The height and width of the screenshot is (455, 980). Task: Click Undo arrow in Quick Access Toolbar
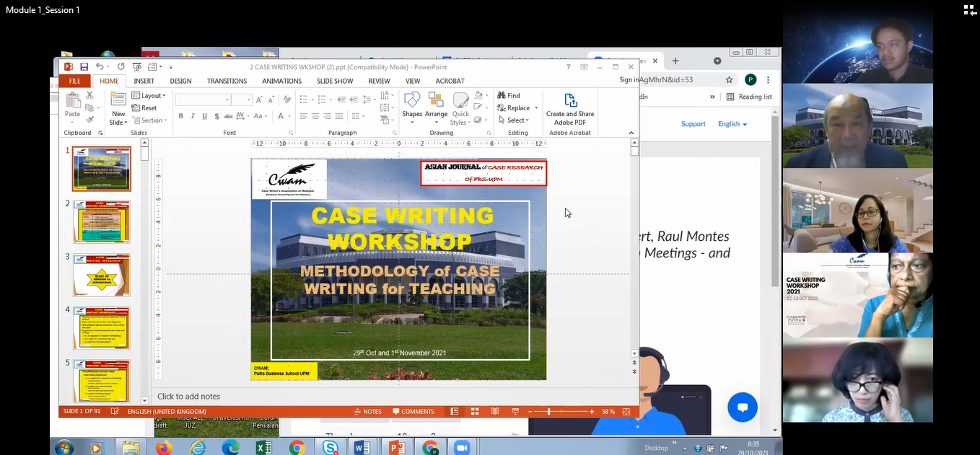click(100, 66)
